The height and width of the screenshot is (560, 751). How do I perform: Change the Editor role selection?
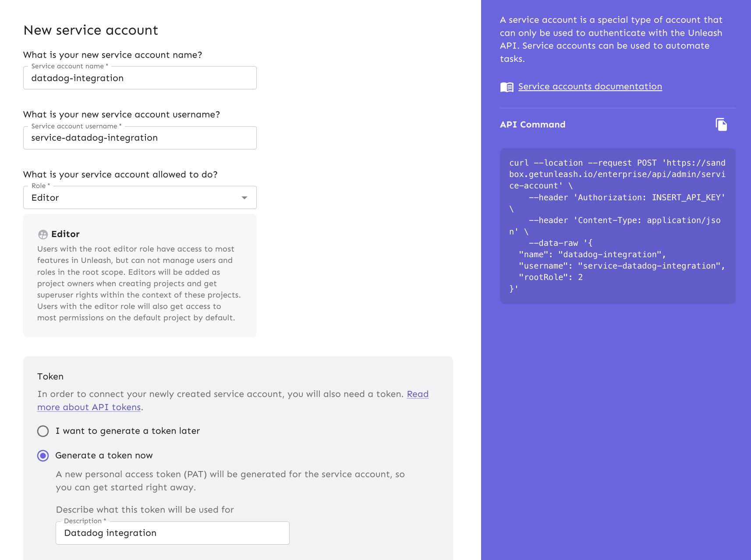click(x=139, y=197)
